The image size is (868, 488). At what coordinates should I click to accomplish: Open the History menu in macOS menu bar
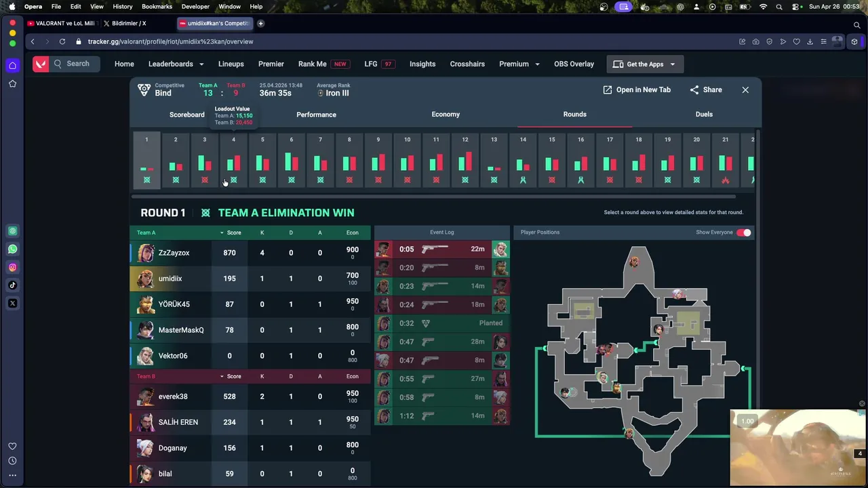coord(123,7)
